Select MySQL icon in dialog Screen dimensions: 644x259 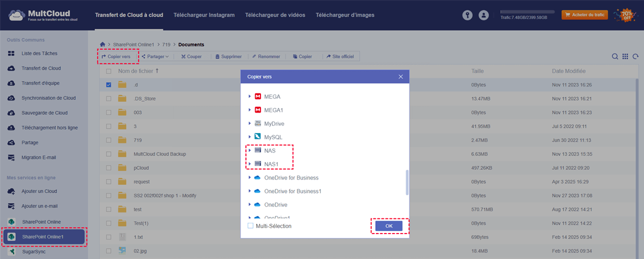click(258, 137)
